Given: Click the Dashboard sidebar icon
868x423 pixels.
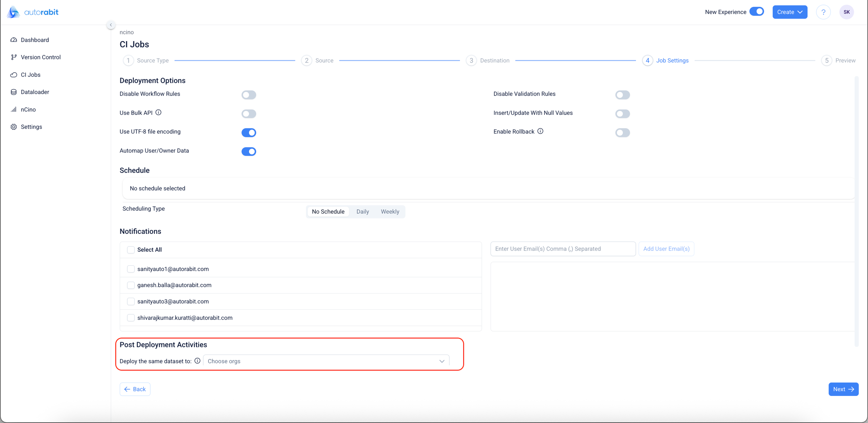Looking at the screenshot, I should pos(14,40).
